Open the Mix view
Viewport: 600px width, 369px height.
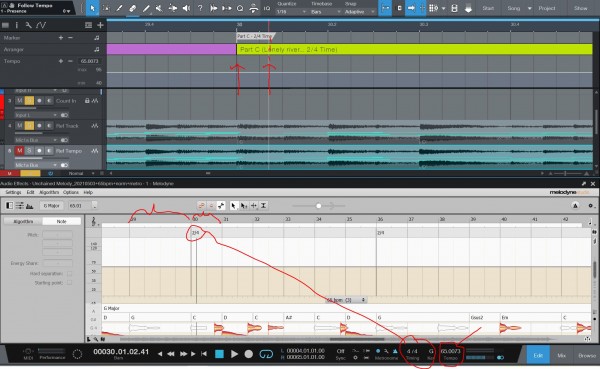point(561,356)
